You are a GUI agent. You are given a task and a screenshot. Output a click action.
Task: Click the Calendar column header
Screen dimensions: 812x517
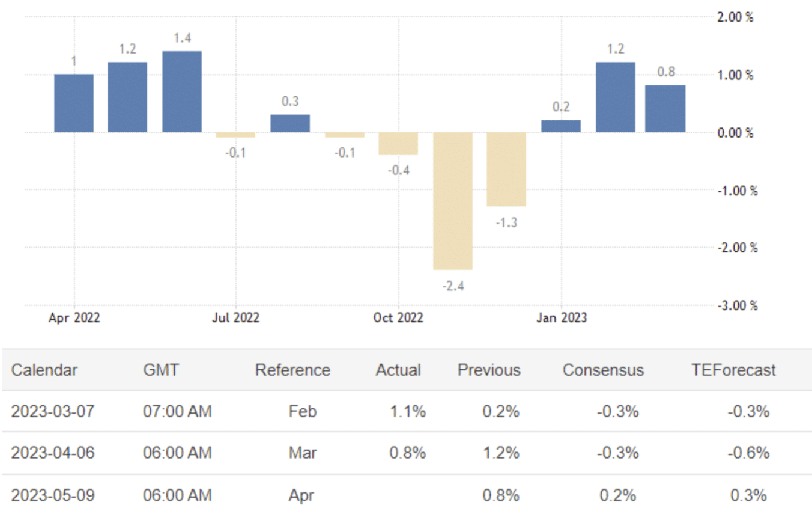(x=44, y=370)
